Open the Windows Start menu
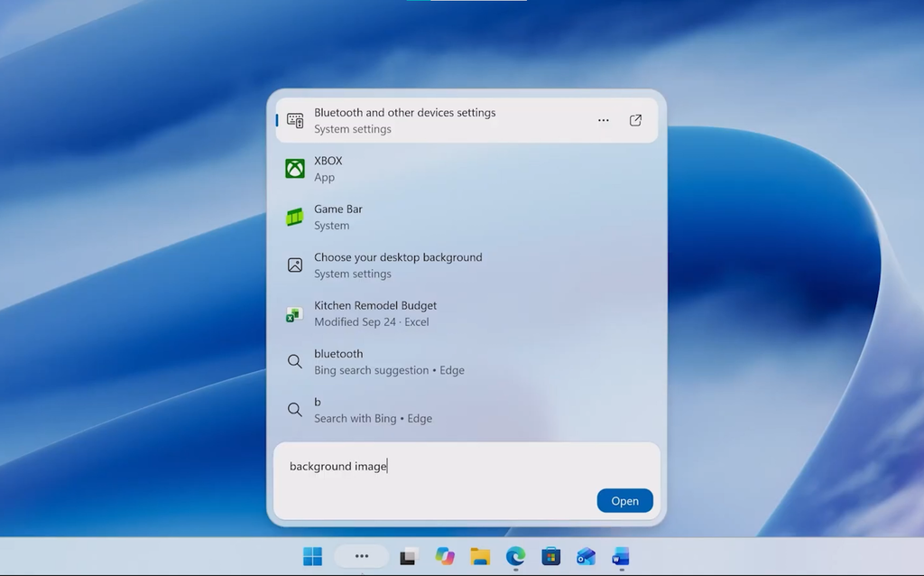 (x=313, y=556)
